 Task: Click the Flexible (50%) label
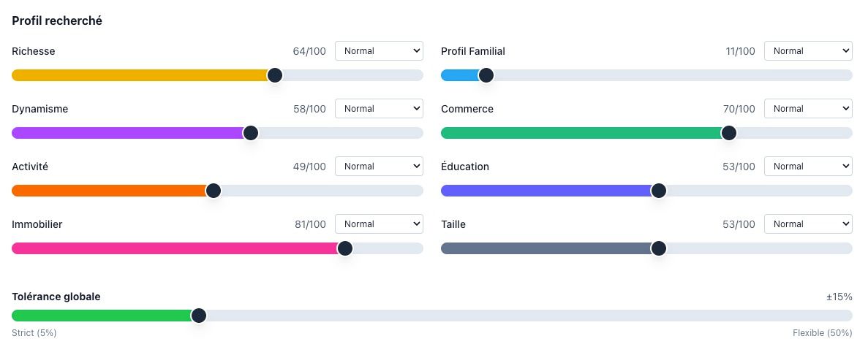click(822, 333)
